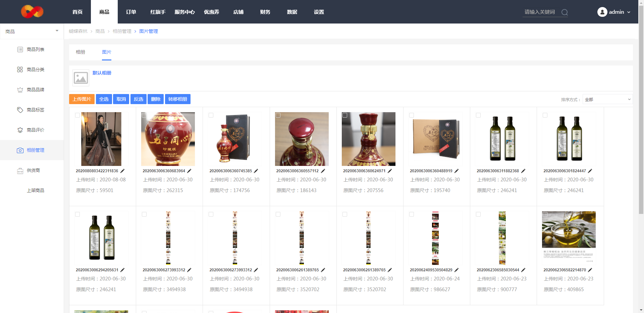644x313 pixels.
Task: Edit name of image 2020063006360624971
Action: click(x=390, y=171)
